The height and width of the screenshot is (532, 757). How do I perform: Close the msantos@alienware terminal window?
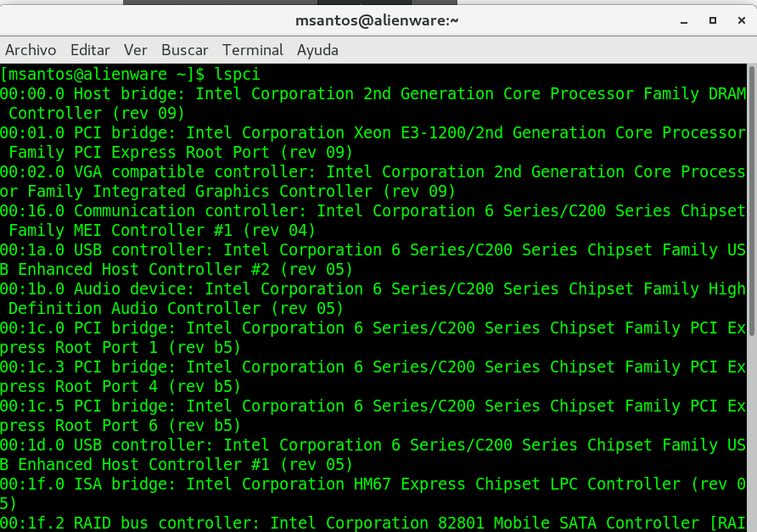point(740,20)
